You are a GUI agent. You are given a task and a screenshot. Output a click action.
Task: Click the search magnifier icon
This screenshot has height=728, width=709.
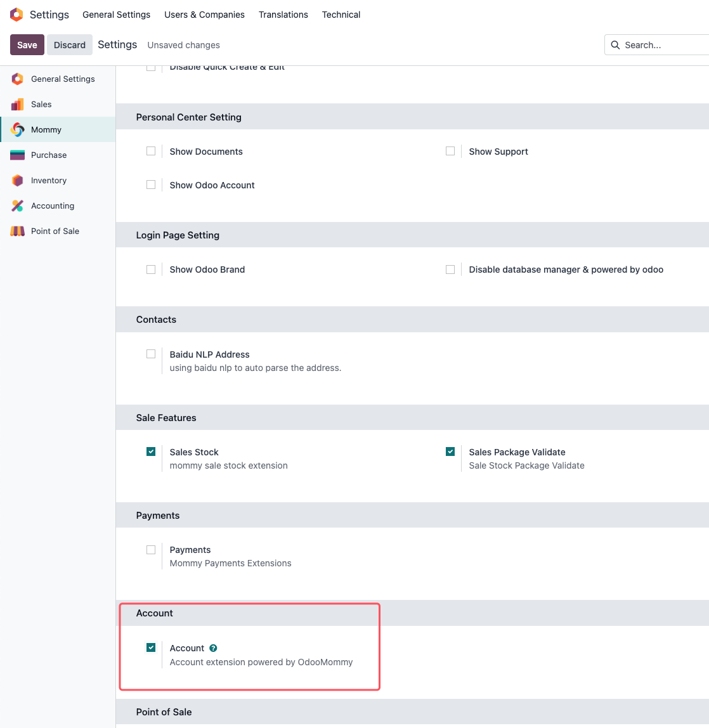tap(615, 45)
